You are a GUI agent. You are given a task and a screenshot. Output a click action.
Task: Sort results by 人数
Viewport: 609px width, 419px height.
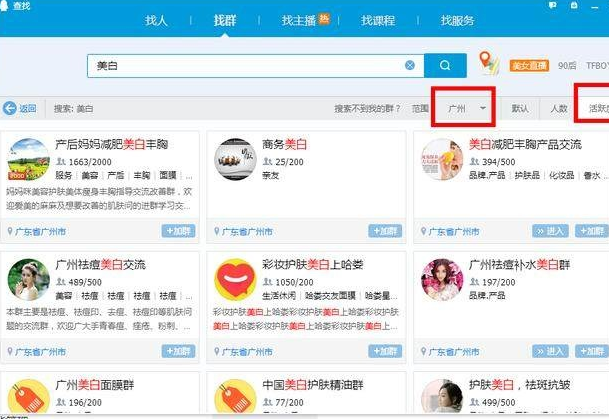coord(557,108)
